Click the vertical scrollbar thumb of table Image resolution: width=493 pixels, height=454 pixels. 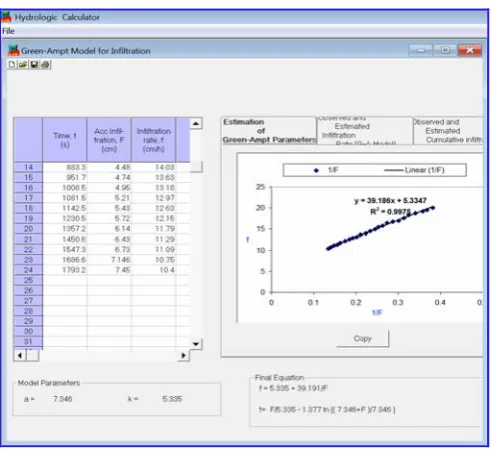point(196,167)
